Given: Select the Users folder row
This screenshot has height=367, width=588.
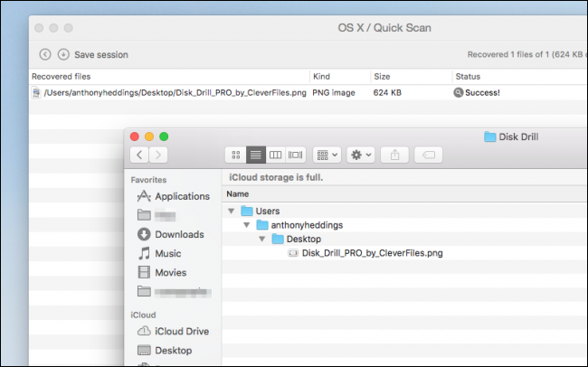Looking at the screenshot, I should point(404,211).
